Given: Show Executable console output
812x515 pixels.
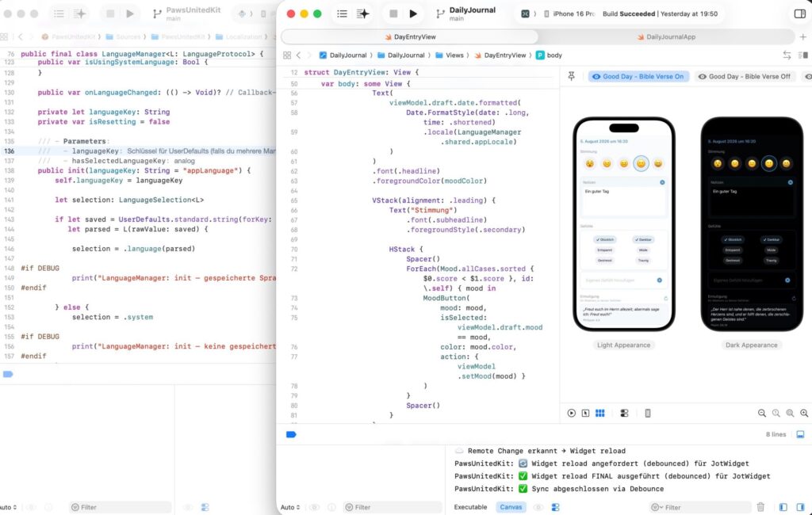Looking at the screenshot, I should click(470, 507).
